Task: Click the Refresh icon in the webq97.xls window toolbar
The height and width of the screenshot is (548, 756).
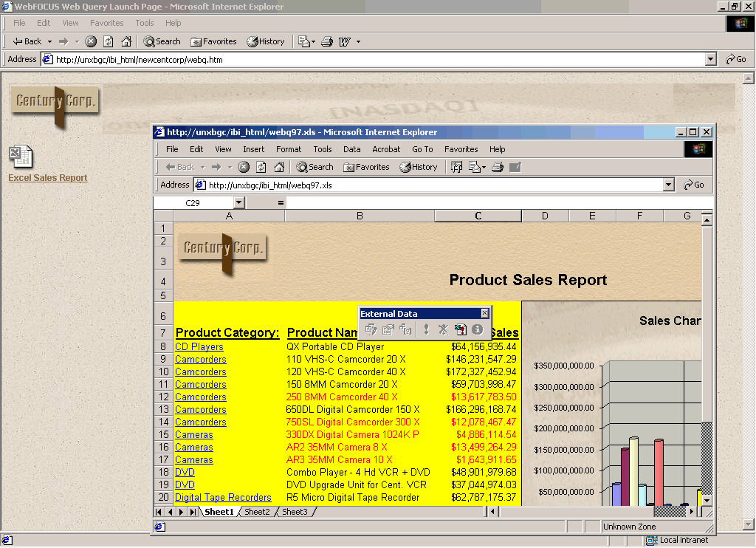Action: (261, 167)
